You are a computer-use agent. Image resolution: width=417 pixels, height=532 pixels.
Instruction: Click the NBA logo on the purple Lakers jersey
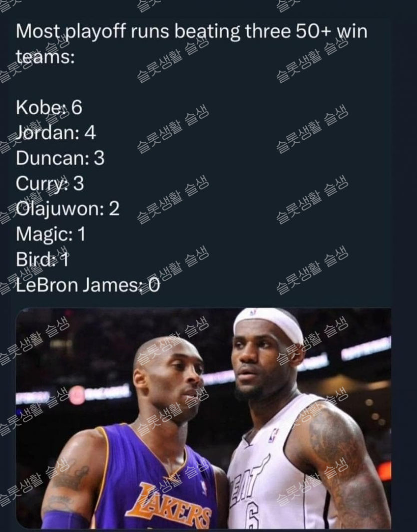(x=203, y=488)
